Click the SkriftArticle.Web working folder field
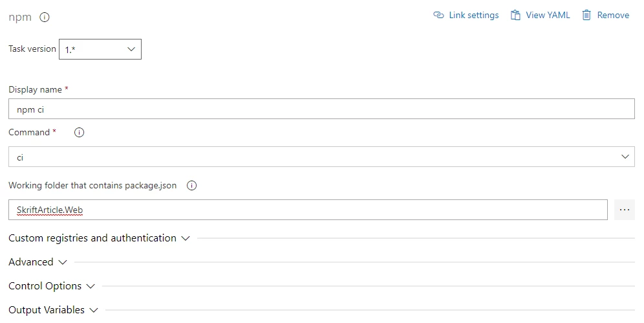Image resolution: width=644 pixels, height=323 pixels. 308,210
